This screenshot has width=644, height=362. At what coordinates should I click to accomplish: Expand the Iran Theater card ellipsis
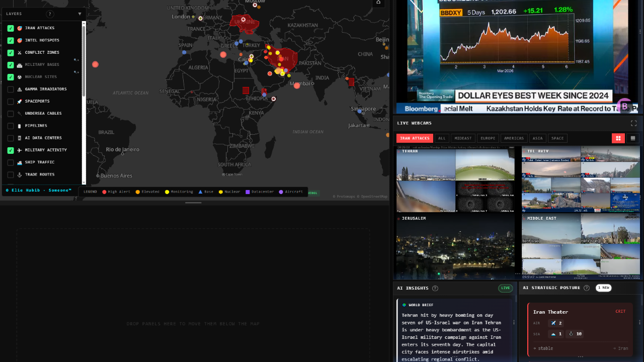pyautogui.click(x=581, y=356)
